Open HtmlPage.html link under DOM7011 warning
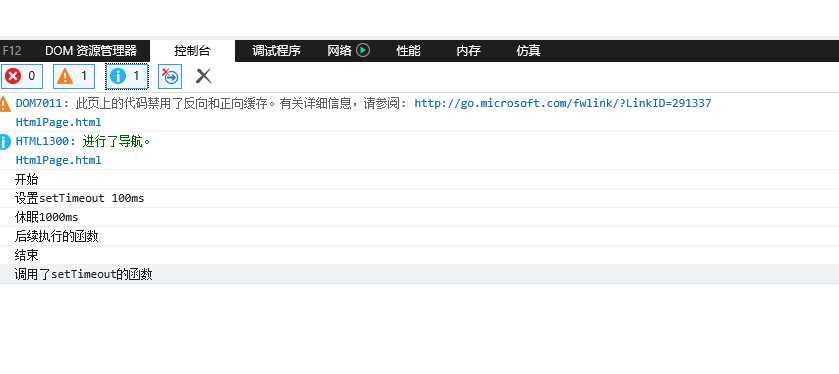Screen dimensions: 839x374 58,122
